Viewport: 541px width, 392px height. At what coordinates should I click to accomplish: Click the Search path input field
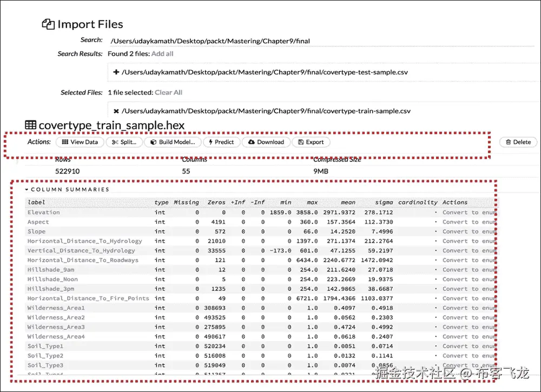coord(321,41)
